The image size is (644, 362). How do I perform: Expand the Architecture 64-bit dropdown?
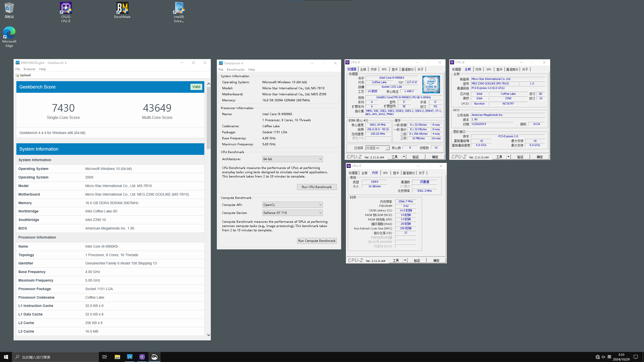292,159
